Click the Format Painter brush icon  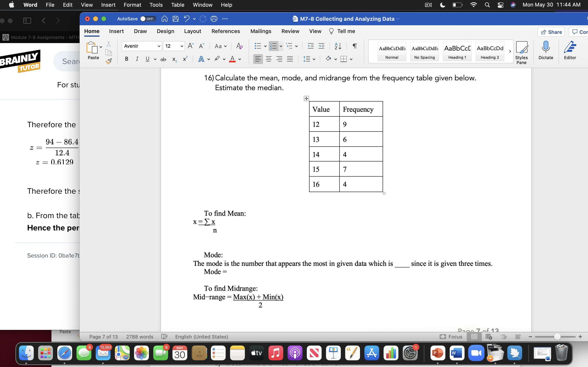(109, 61)
